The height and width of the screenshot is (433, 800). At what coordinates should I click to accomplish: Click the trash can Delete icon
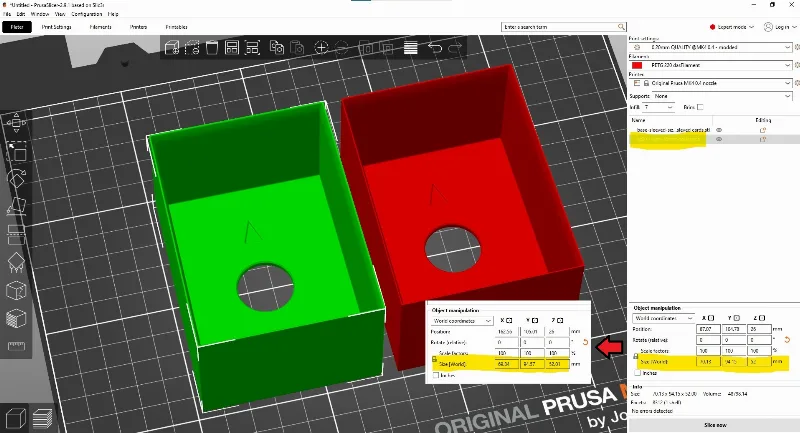point(212,48)
